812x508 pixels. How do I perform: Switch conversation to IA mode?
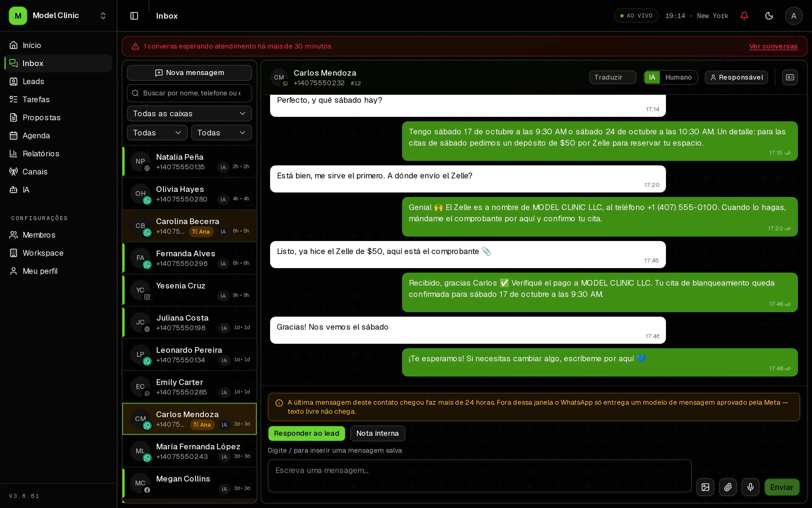[652, 77]
